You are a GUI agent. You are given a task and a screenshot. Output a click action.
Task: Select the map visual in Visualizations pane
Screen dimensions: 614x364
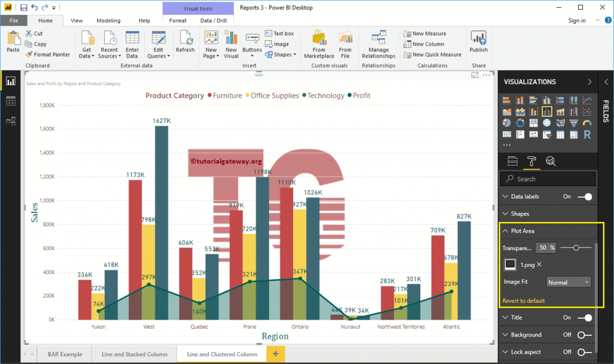pos(547,122)
